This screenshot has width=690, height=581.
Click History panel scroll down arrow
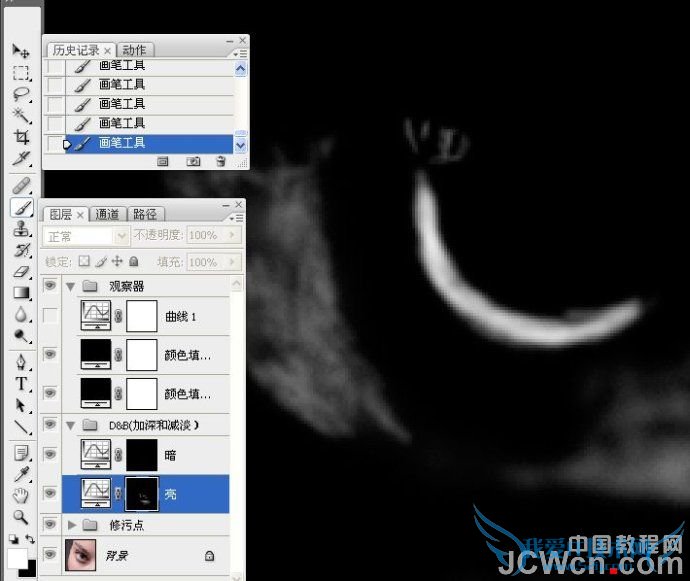[x=240, y=145]
